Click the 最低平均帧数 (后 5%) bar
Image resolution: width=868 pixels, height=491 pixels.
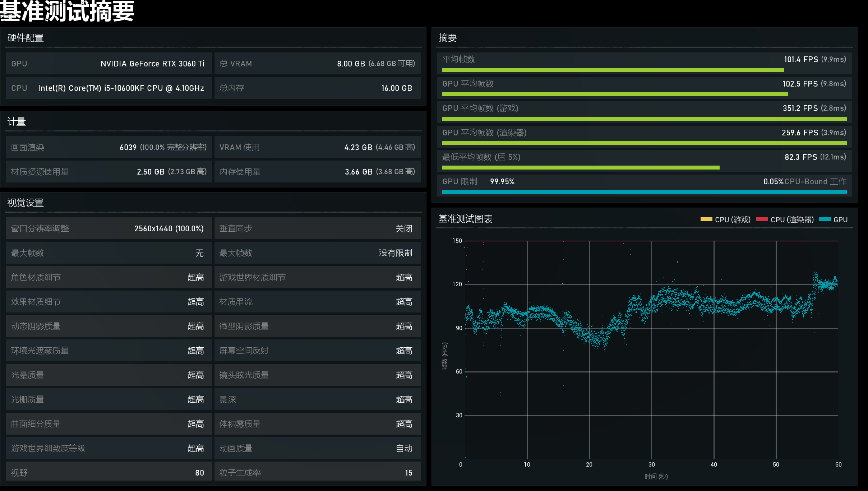581,168
